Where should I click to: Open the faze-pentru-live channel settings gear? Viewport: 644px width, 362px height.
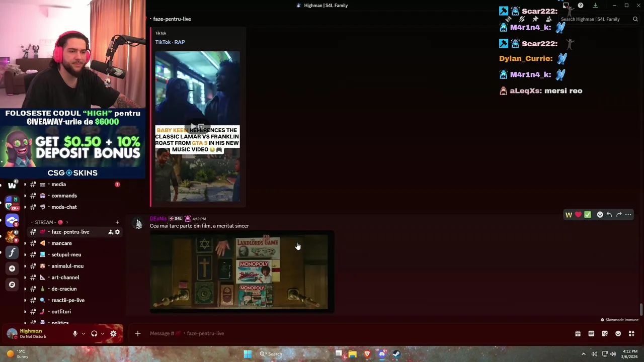pyautogui.click(x=117, y=232)
